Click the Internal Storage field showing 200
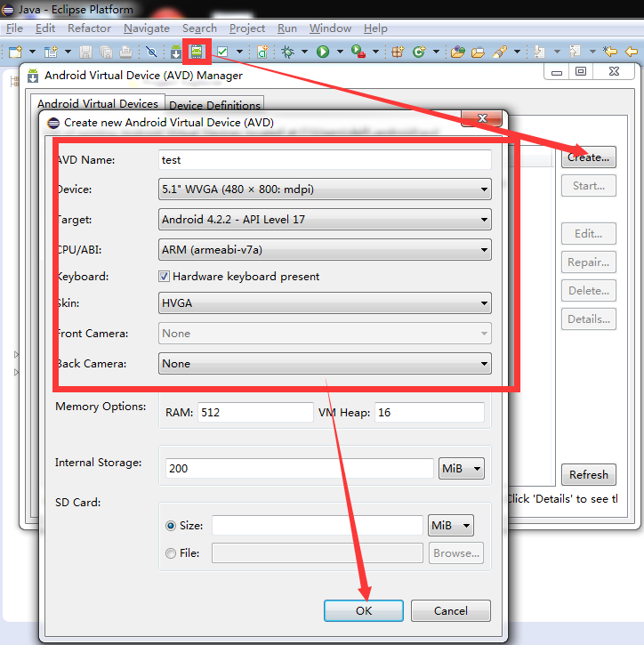644x645 pixels. [300, 468]
